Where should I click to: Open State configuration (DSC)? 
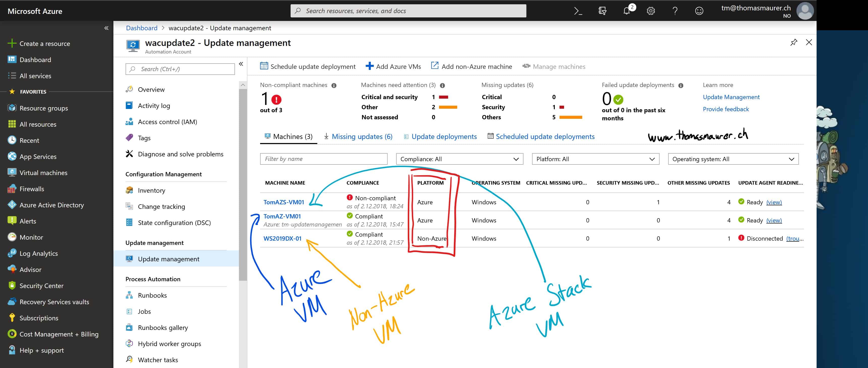(x=174, y=223)
